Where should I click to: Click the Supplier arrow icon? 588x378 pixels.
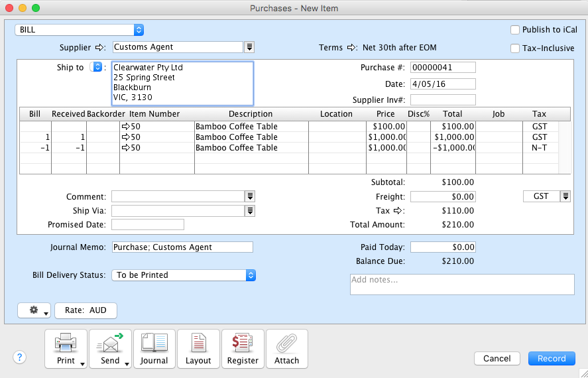pos(101,47)
